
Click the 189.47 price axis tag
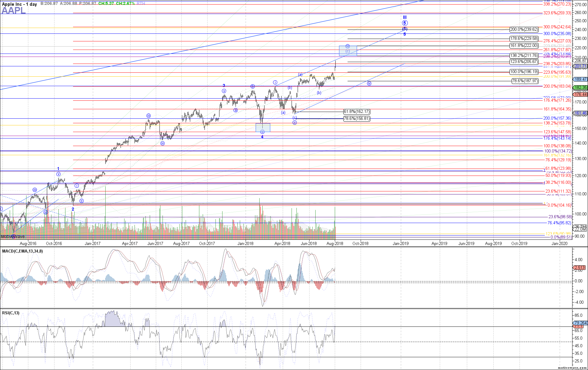point(580,79)
